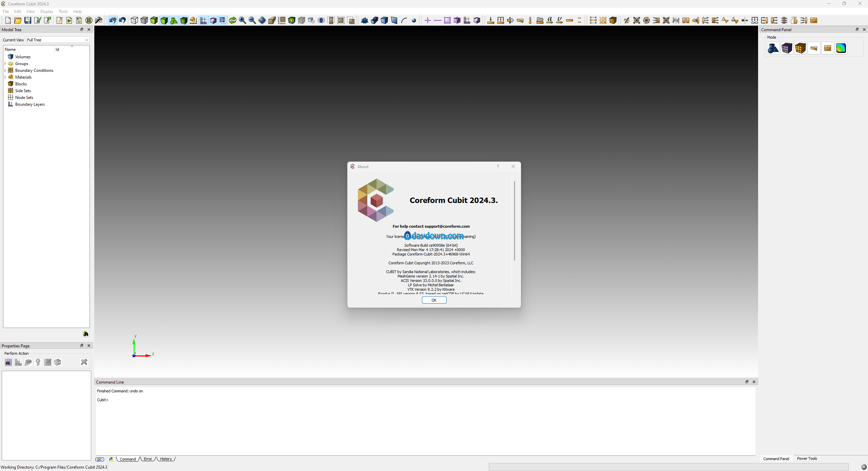Select the purple Mesh mode icon

(x=787, y=48)
